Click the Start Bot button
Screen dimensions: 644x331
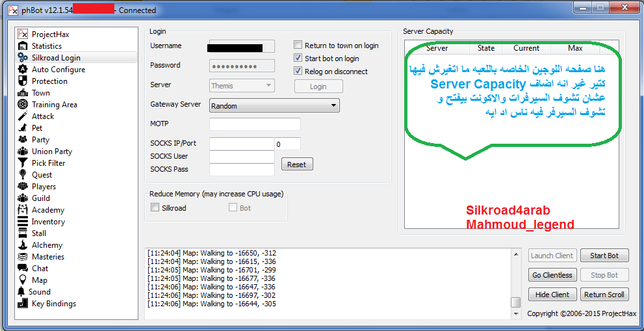coord(604,256)
